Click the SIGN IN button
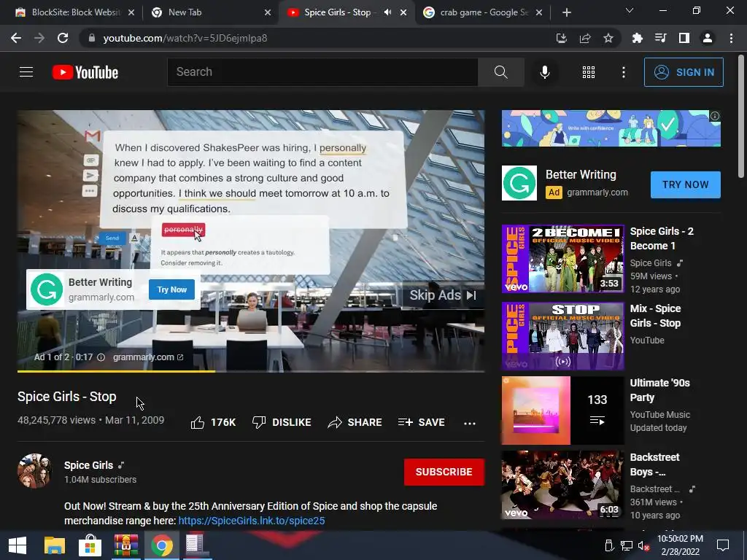The height and width of the screenshot is (560, 747). pyautogui.click(x=684, y=72)
